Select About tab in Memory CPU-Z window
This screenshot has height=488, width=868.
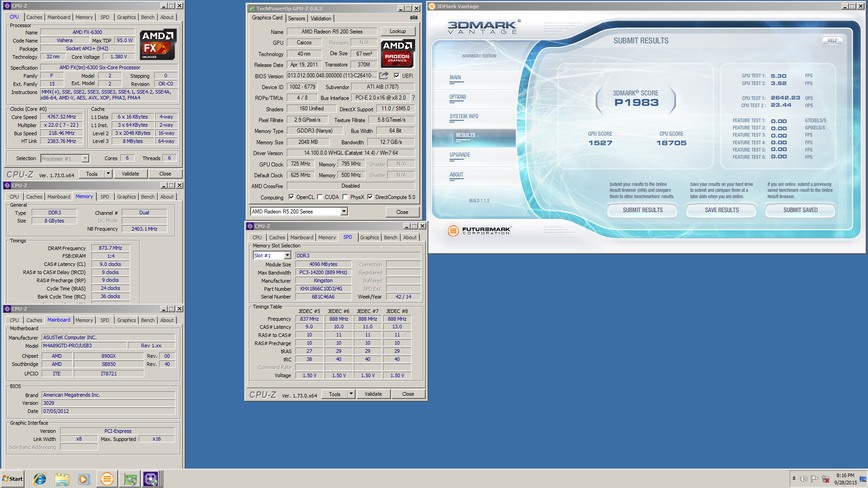[x=167, y=197]
